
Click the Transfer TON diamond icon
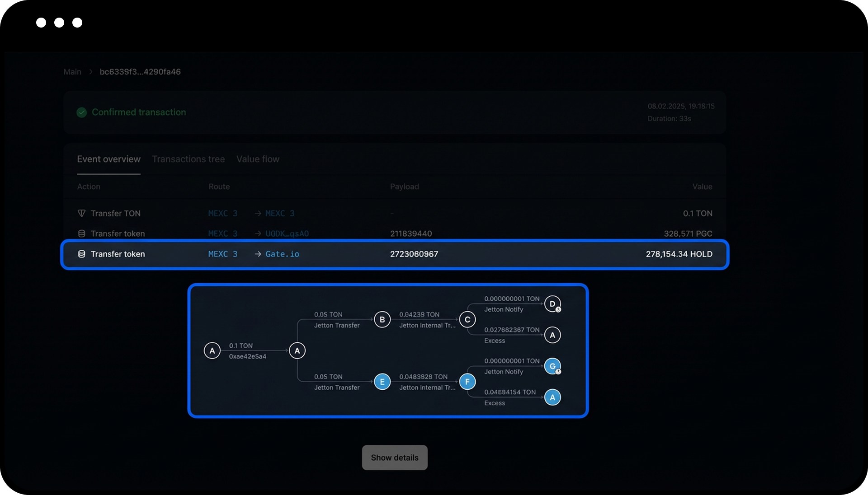tap(81, 213)
